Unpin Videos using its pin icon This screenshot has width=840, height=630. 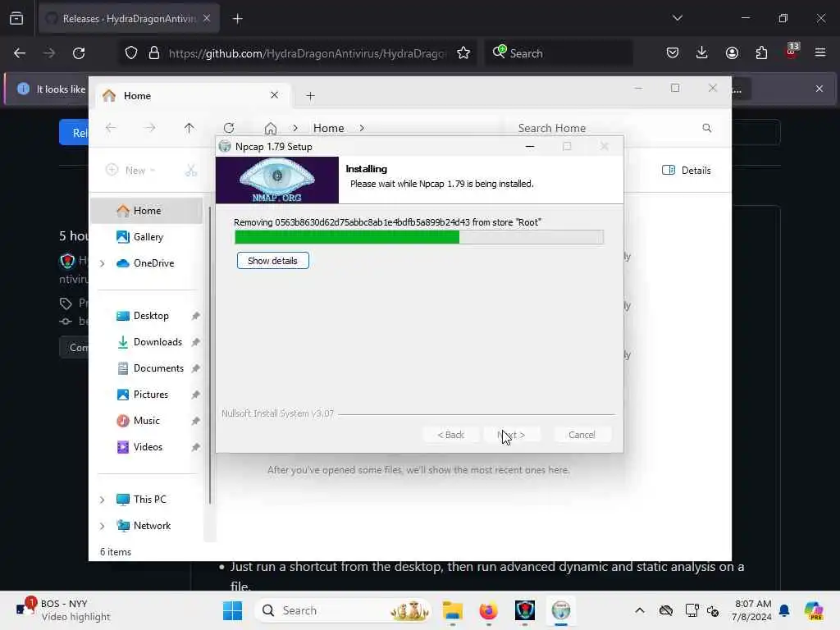coord(195,447)
